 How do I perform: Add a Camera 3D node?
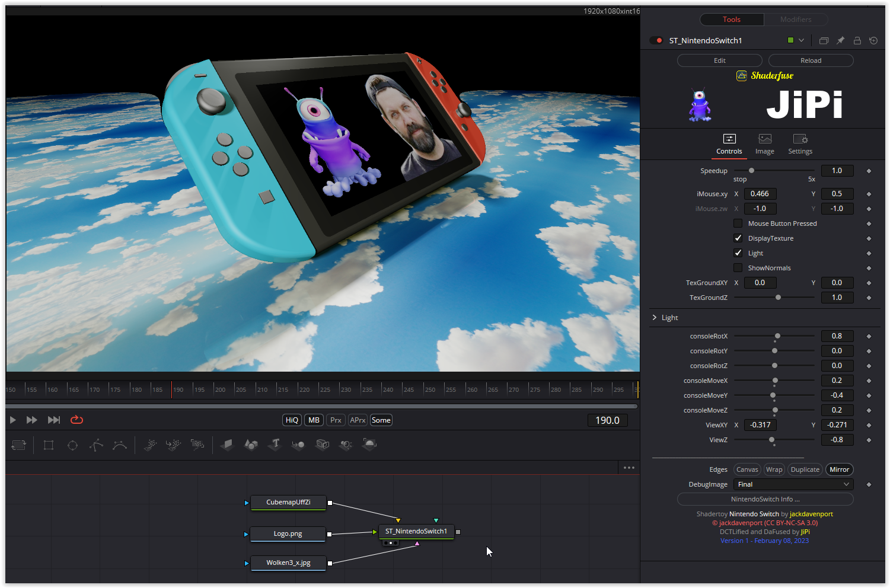click(322, 445)
